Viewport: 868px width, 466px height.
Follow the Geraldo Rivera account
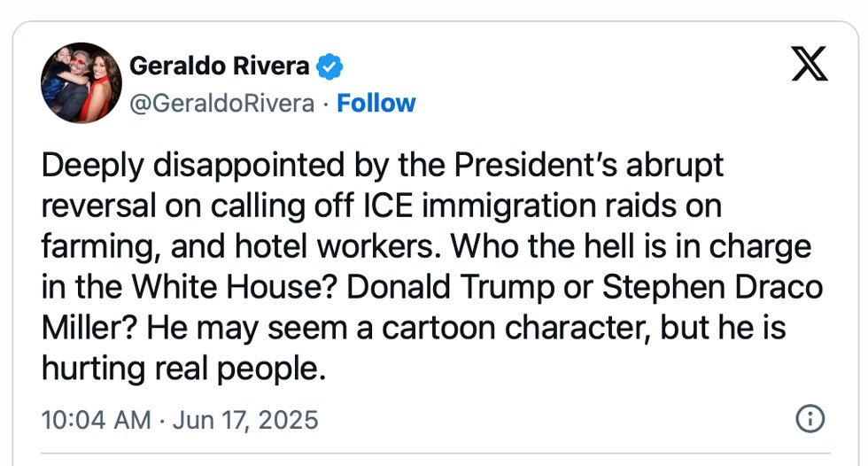376,104
